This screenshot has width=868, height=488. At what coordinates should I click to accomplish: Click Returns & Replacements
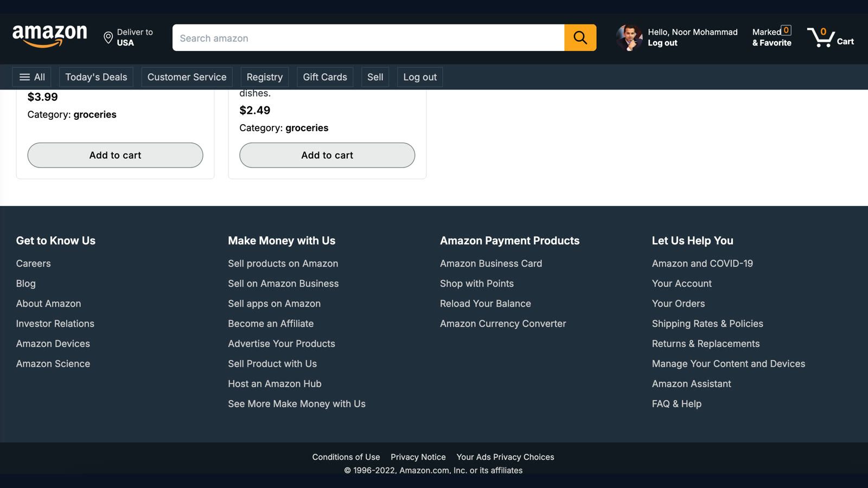click(705, 344)
